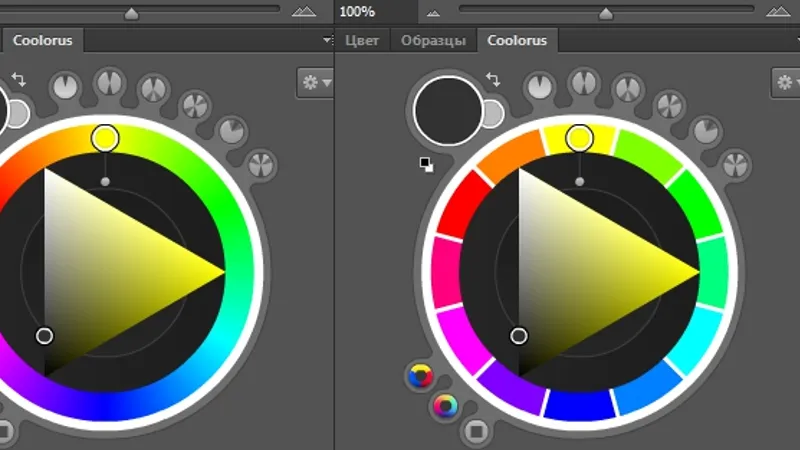800x450 pixels.
Task: Click small zoom-out mountains icon beside 100%
Action: 433,13
